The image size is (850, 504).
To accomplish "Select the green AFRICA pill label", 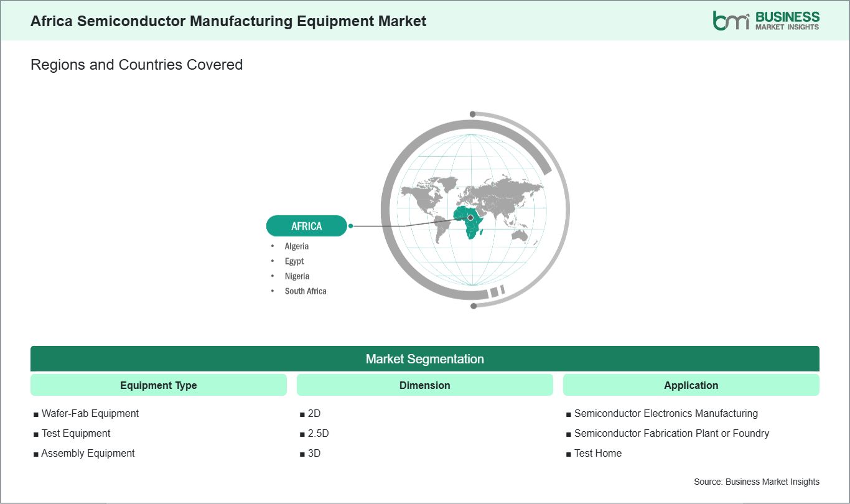I will [306, 226].
